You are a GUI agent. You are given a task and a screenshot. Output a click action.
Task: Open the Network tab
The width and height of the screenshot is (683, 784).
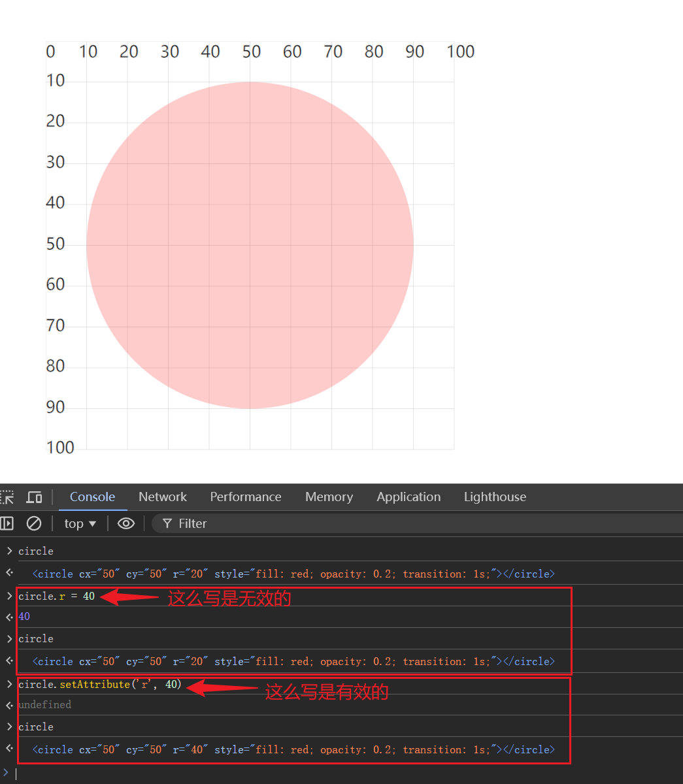tap(163, 497)
